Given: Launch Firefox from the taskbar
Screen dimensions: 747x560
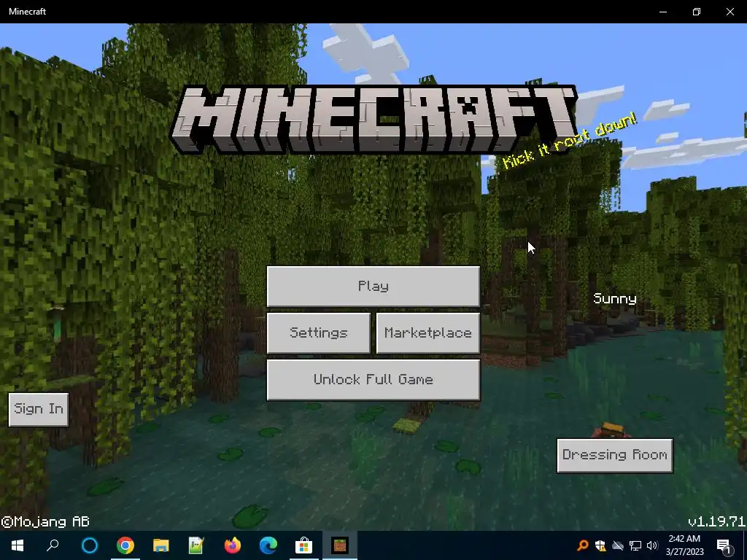Looking at the screenshot, I should coord(233,545).
